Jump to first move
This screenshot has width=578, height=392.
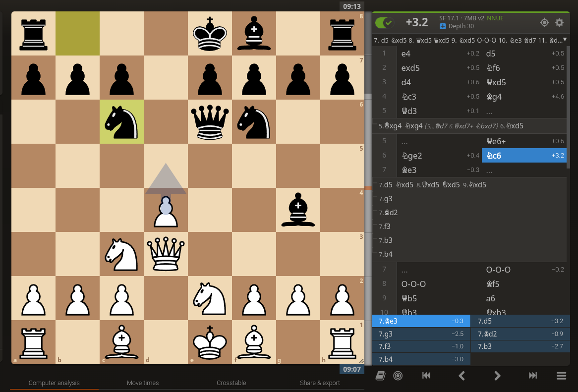tap(426, 376)
